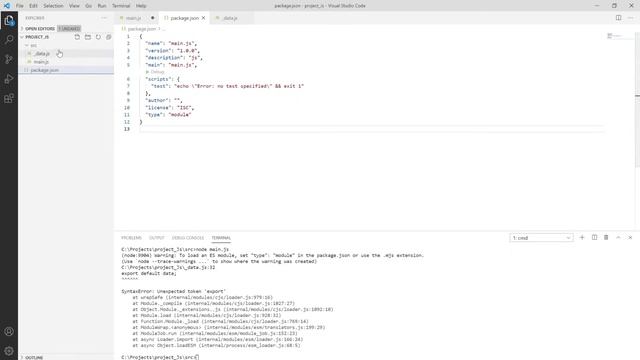This screenshot has height=360, width=640.
Task: Open the Search view in activity bar
Action: point(9,40)
